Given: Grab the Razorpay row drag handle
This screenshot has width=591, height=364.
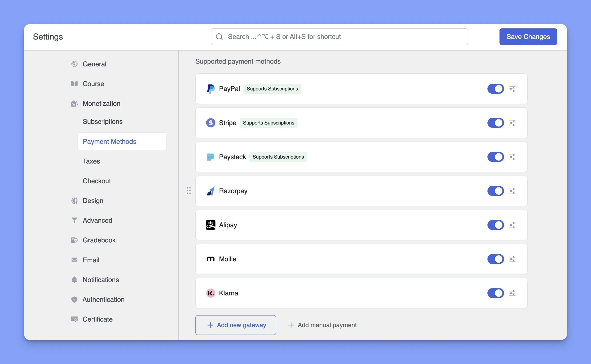Looking at the screenshot, I should coord(189,191).
